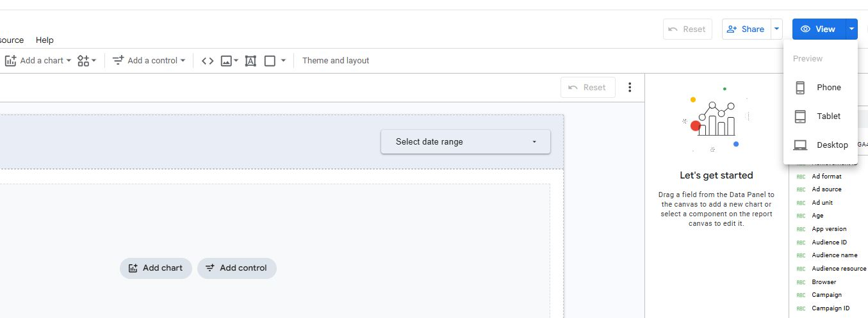Viewport: 868px width, 318px height.
Task: Click Add control button on canvas
Action: tap(236, 268)
